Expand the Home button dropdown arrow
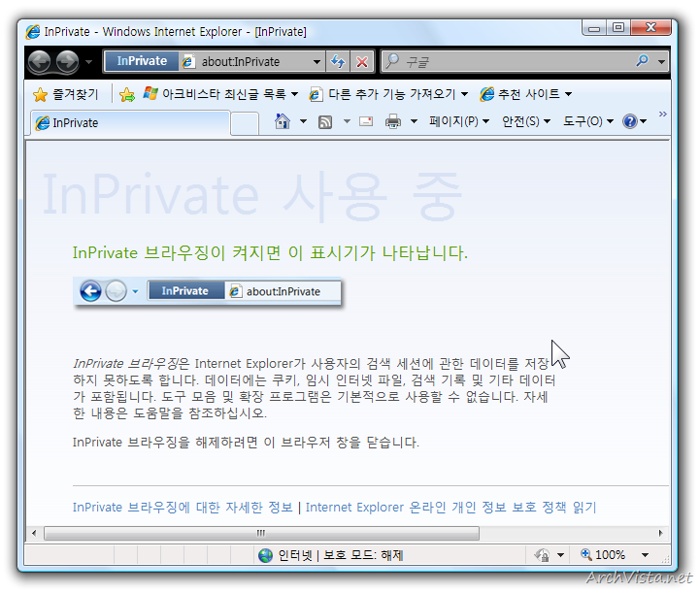700x593 pixels. tap(303, 121)
